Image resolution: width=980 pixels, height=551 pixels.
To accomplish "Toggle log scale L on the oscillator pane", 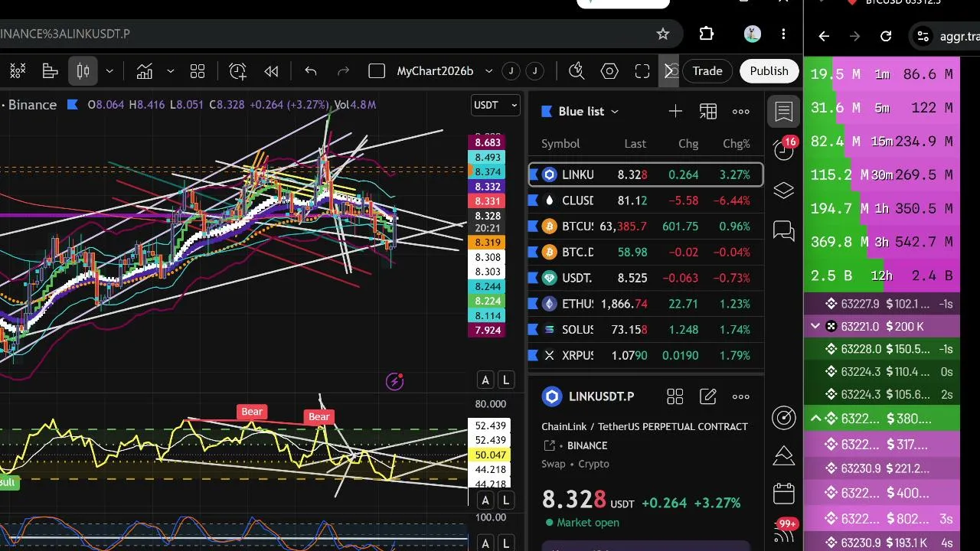I will pyautogui.click(x=506, y=500).
